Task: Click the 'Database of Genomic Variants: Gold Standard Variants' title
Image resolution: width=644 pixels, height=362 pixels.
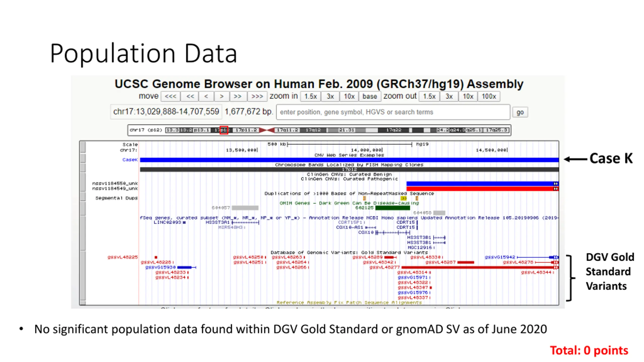Action: click(349, 252)
